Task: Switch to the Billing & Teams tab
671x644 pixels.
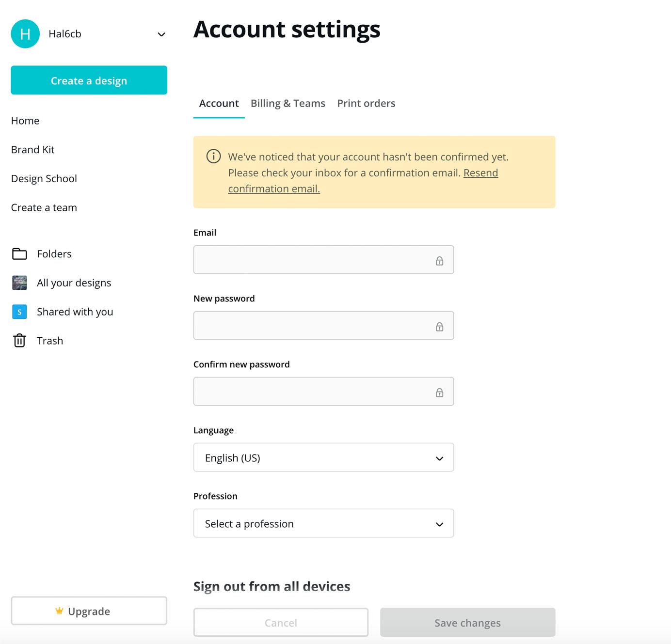Action: pyautogui.click(x=288, y=104)
